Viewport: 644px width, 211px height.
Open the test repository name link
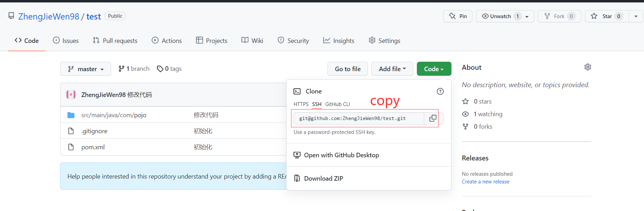point(94,16)
